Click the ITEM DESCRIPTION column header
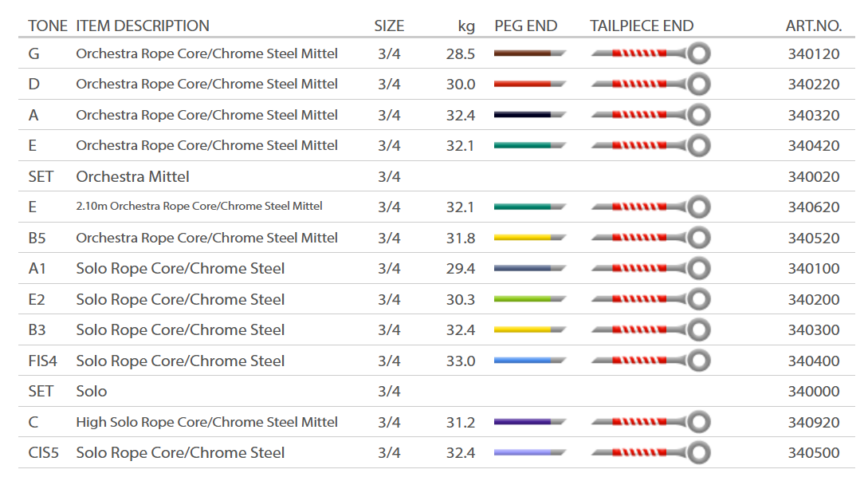This screenshot has height=489, width=868. pyautogui.click(x=143, y=26)
